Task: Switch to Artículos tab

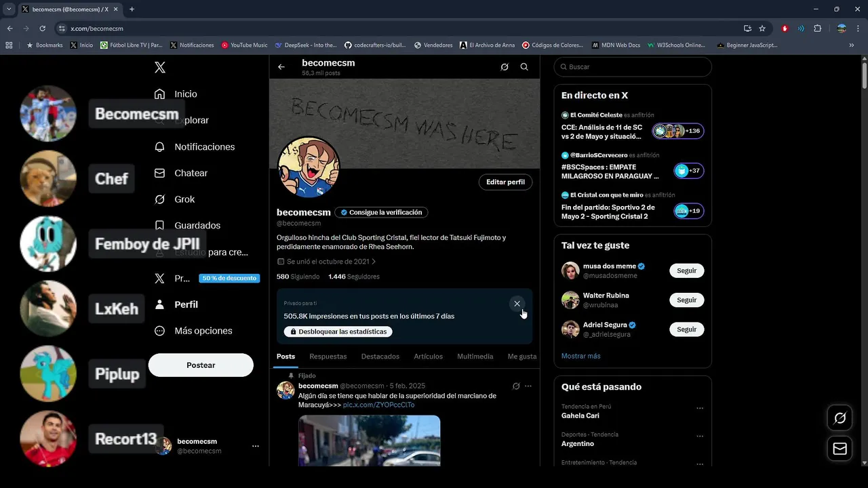Action: click(429, 357)
